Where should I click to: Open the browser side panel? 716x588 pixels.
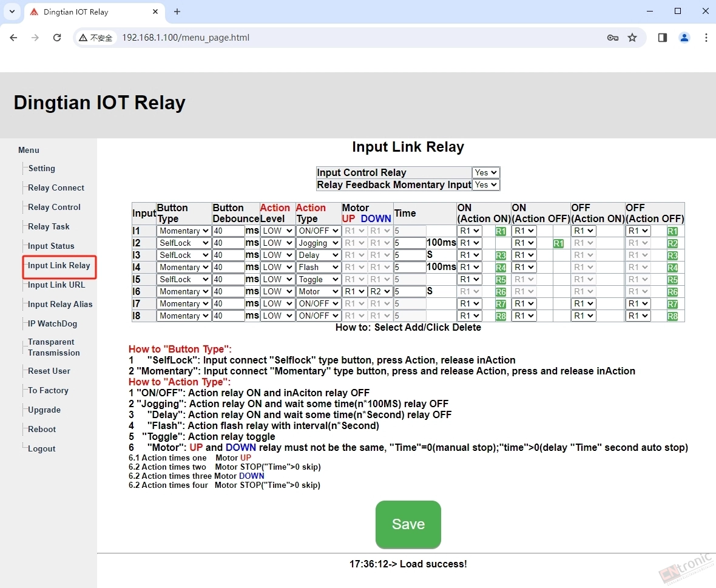click(x=662, y=38)
